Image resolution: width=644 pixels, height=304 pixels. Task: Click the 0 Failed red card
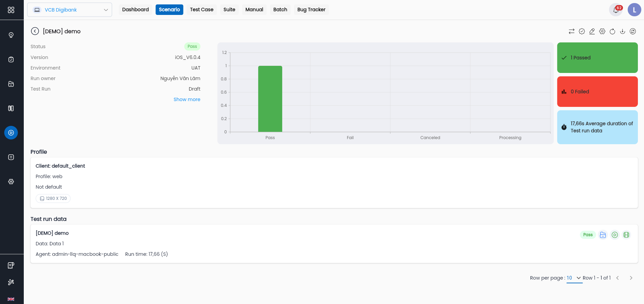[x=597, y=92]
